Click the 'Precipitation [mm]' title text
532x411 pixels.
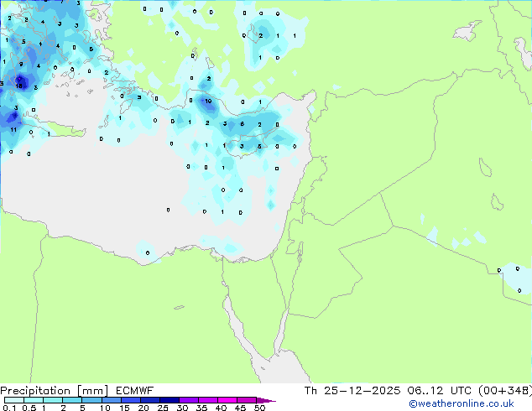tap(55, 391)
